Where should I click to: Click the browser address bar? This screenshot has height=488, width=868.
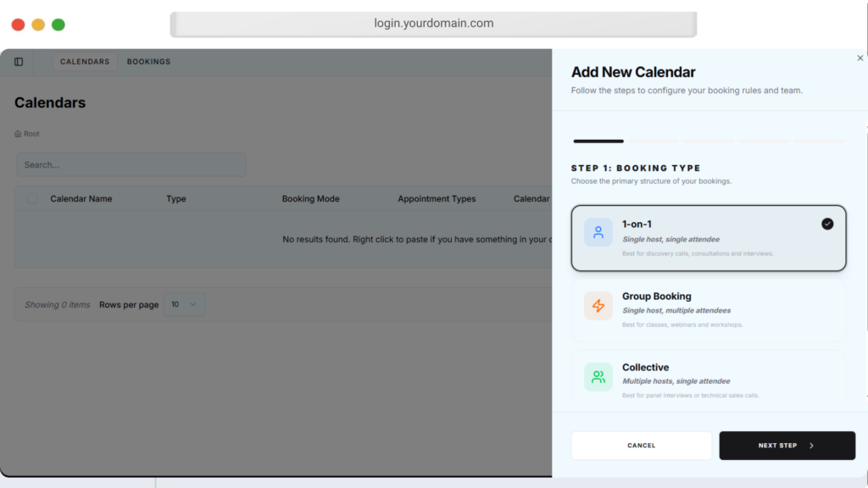433,24
